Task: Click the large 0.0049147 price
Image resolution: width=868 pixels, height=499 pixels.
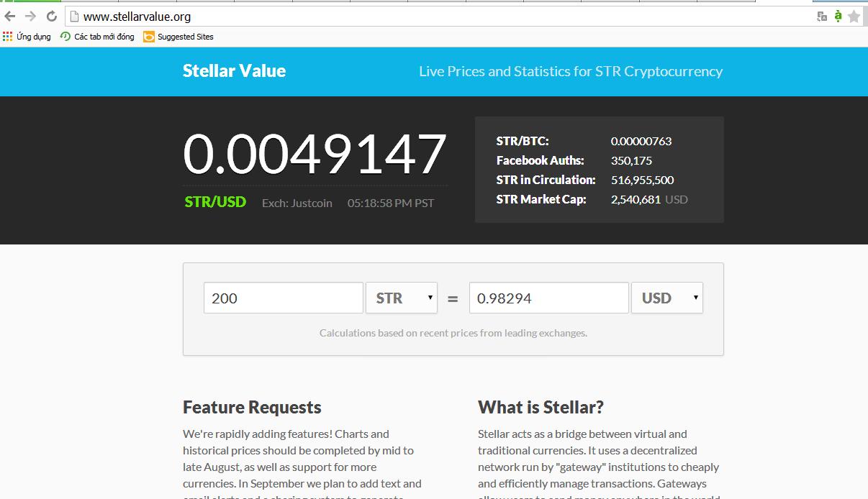Action: (315, 154)
